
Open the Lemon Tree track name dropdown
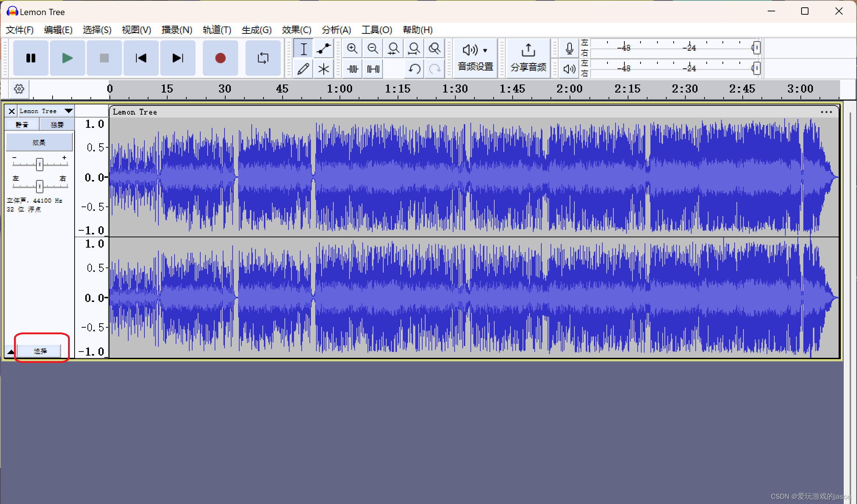pos(68,111)
